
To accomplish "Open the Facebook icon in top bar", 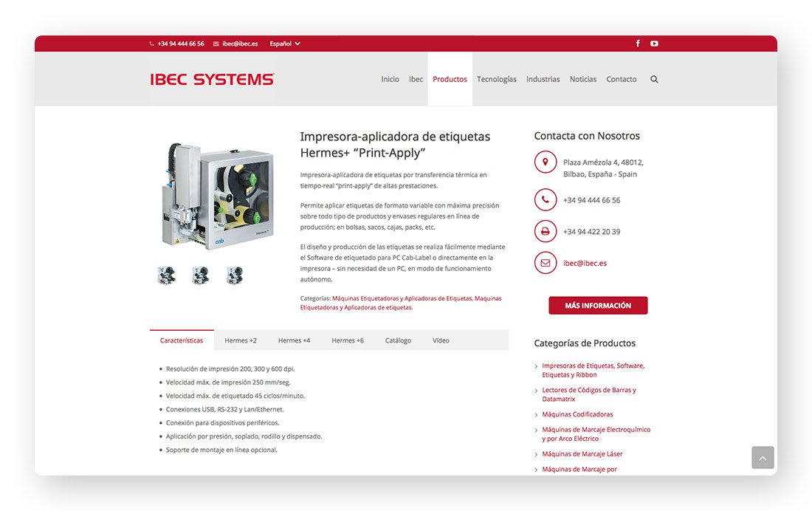I will pyautogui.click(x=638, y=44).
